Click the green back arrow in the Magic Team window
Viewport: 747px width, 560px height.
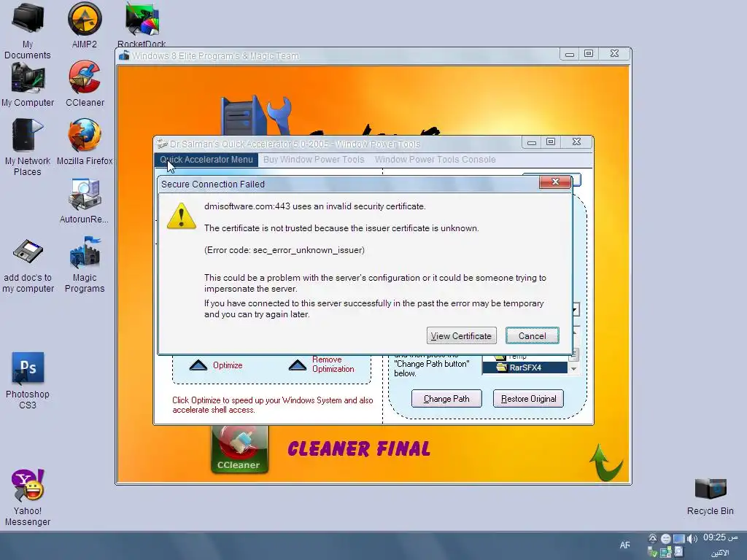tap(605, 462)
